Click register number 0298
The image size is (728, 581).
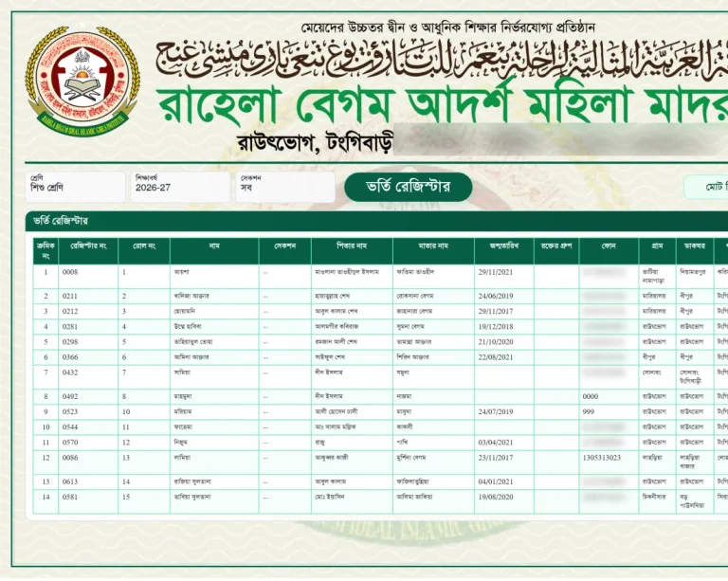pyautogui.click(x=70, y=342)
